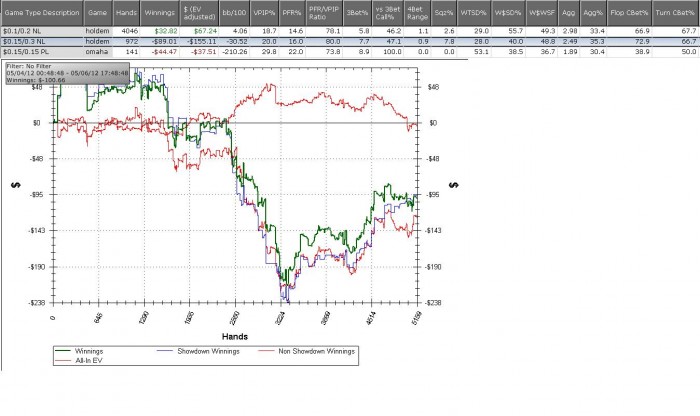This screenshot has width=700, height=416.
Task: Sort by Game Type Description column header
Action: point(42,13)
